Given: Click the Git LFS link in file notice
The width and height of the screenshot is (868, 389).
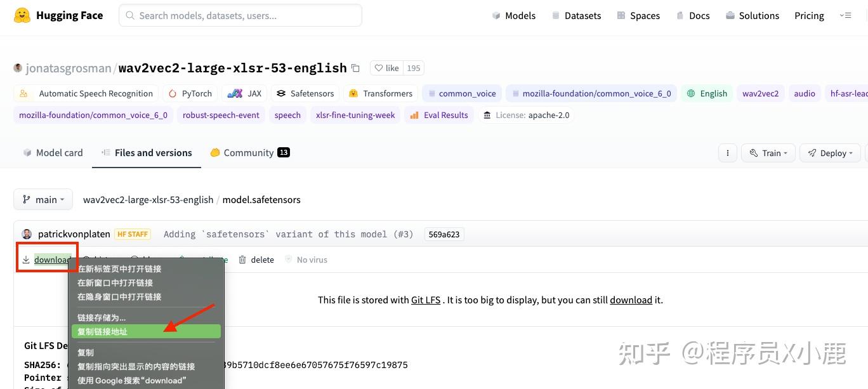Looking at the screenshot, I should 426,300.
